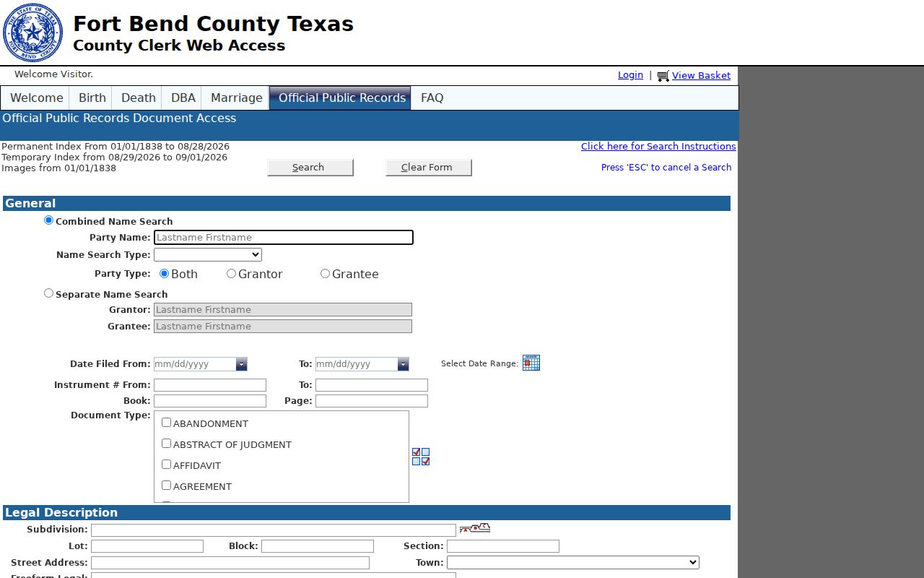The height and width of the screenshot is (578, 924).
Task: Switch to the Marriage tab
Action: point(237,98)
